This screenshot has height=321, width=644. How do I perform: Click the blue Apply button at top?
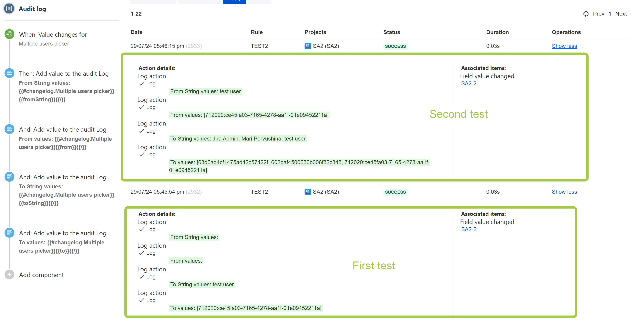pos(234,2)
